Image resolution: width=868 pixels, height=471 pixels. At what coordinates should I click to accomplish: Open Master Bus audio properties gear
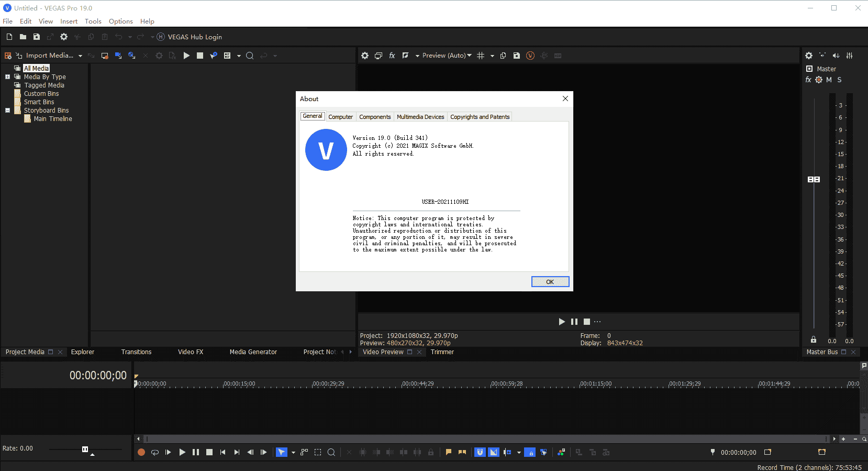(809, 56)
